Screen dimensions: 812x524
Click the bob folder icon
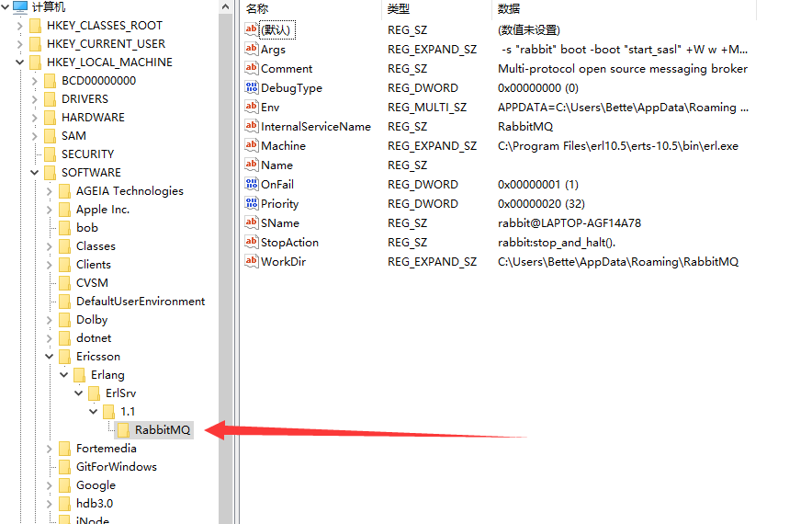64,228
